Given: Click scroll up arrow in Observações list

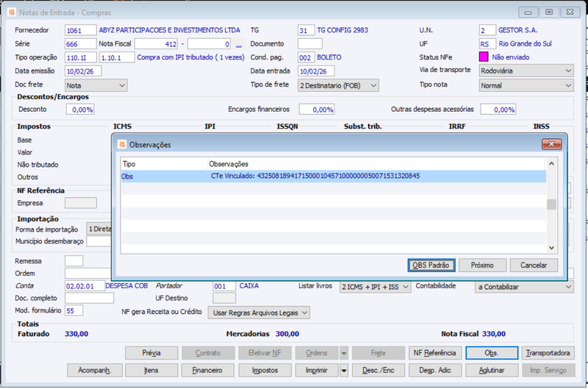Looking at the screenshot, I should 551,163.
